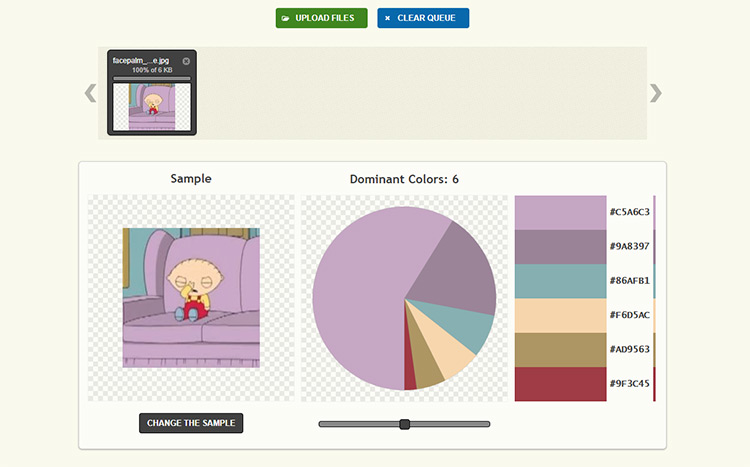
Task: Click the dominant colors slider handle
Action: click(405, 424)
